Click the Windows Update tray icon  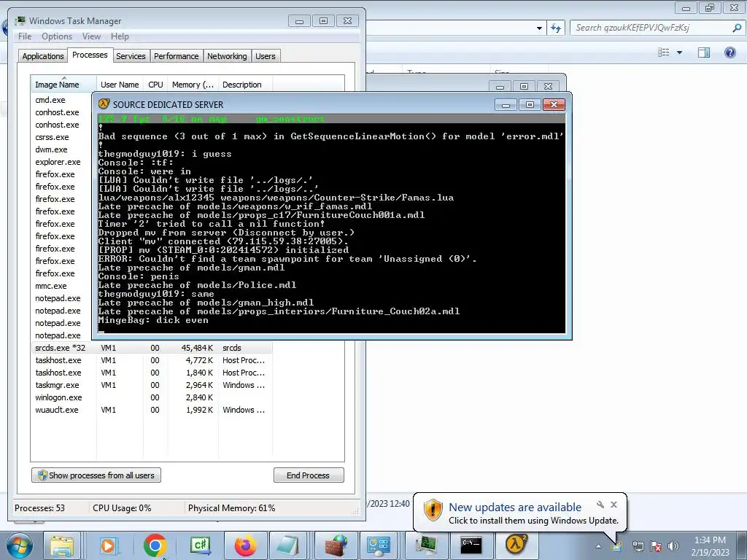[x=617, y=546]
